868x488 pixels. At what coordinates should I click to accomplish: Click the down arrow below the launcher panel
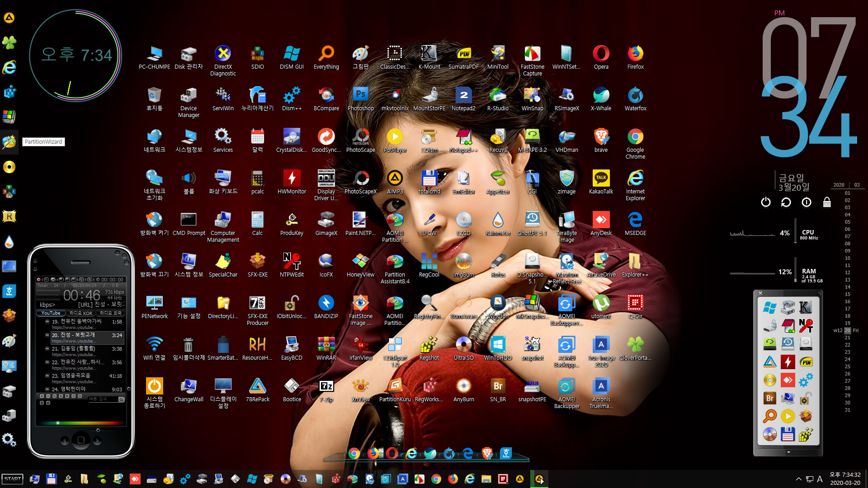(x=788, y=452)
